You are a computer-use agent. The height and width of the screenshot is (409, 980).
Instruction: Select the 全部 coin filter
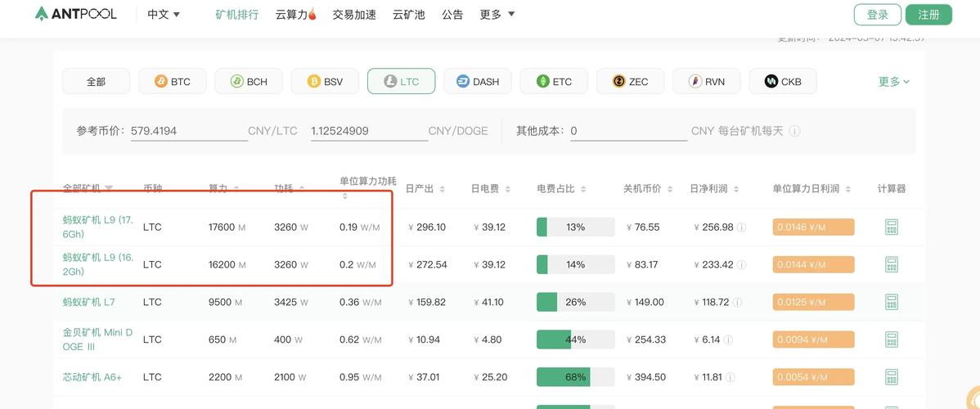[97, 81]
